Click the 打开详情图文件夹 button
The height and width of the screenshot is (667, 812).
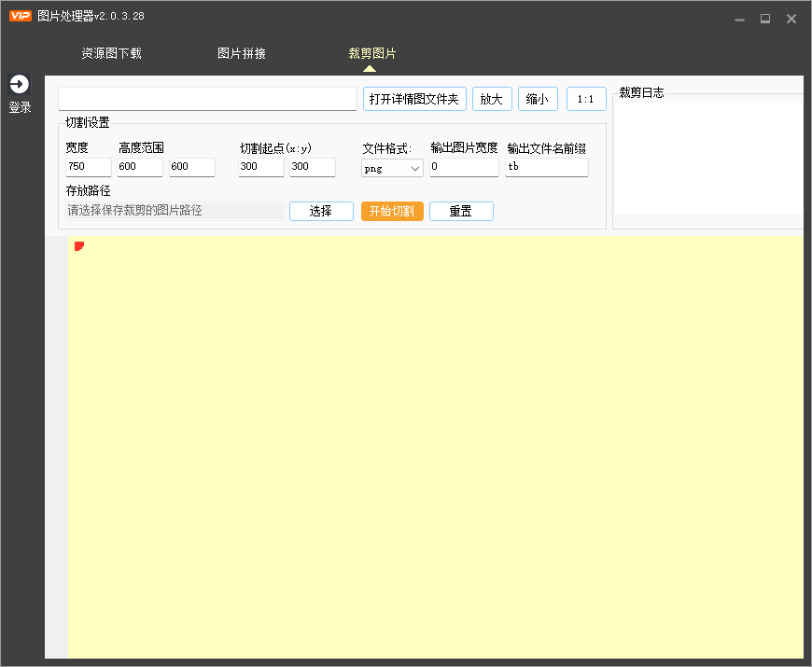click(414, 99)
